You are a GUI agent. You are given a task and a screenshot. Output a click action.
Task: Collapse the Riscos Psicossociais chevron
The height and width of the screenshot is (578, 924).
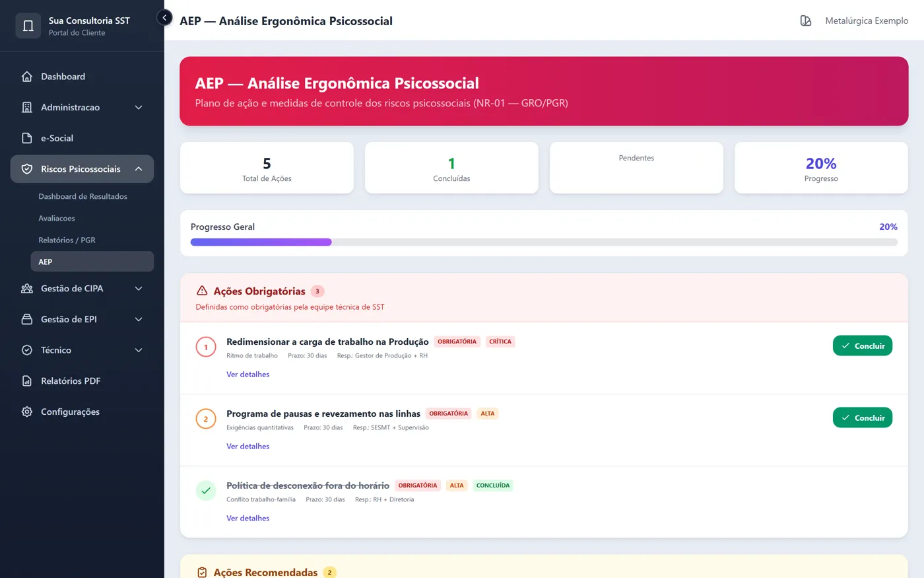pyautogui.click(x=139, y=169)
